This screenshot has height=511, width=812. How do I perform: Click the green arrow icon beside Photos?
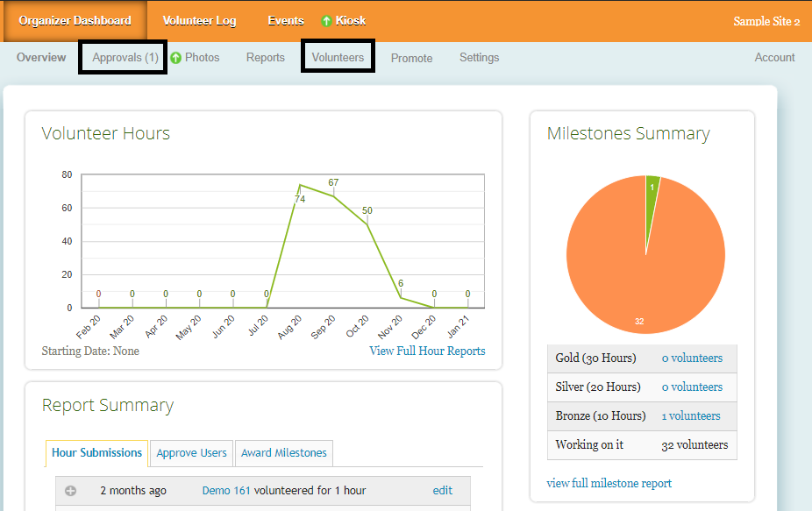(x=175, y=58)
